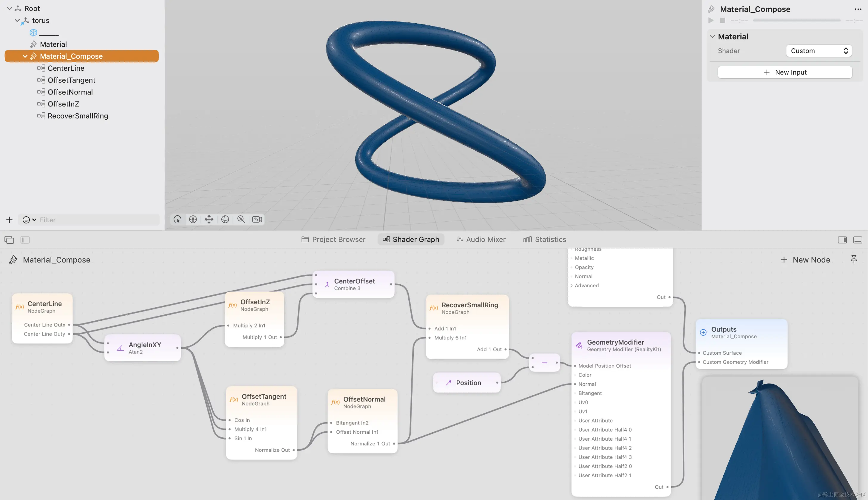Switch to the Audio Mixer tab
868x500 pixels.
tap(481, 239)
